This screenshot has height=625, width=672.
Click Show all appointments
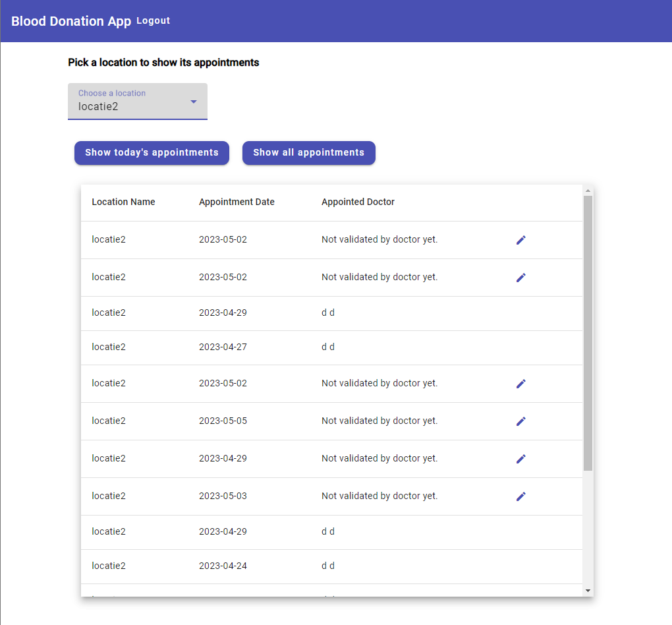308,152
